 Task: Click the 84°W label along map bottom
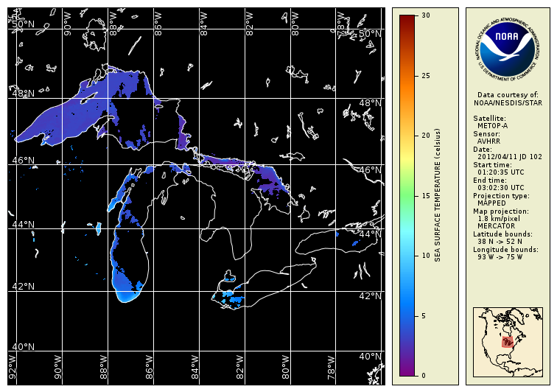[x=195, y=367]
